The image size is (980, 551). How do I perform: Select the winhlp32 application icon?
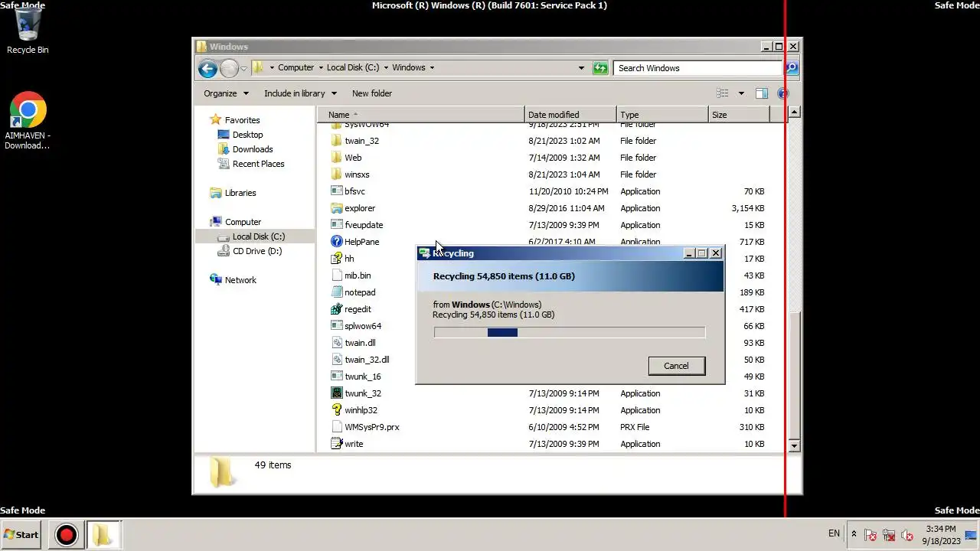pos(337,410)
